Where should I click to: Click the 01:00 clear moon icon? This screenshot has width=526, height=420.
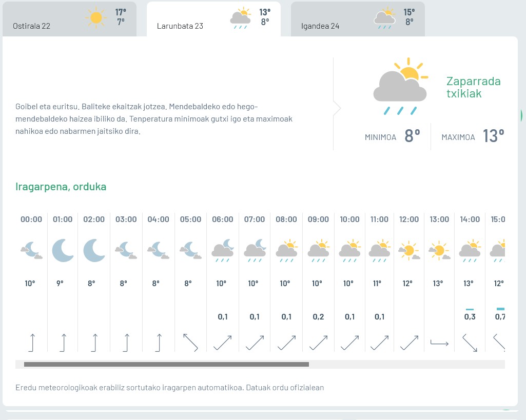[x=63, y=250]
